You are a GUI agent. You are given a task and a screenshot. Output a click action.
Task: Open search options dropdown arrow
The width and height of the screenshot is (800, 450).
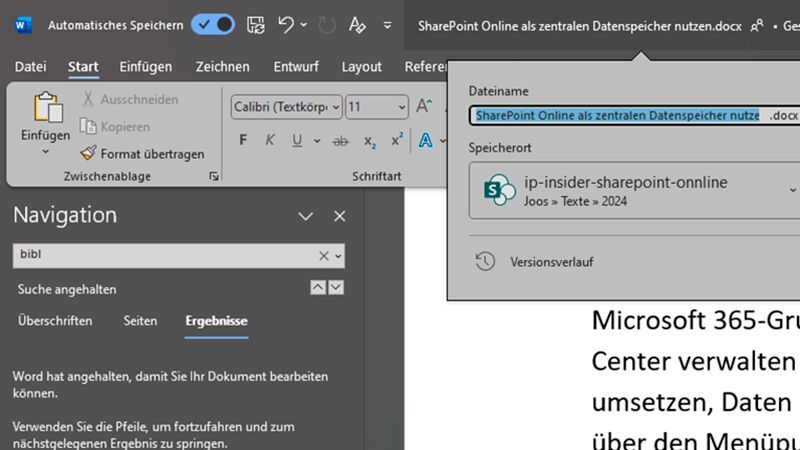[x=338, y=256]
